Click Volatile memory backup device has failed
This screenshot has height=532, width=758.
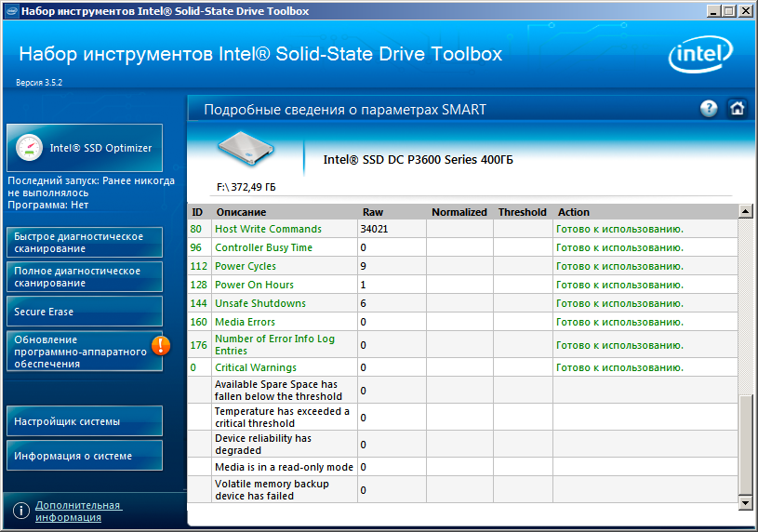tap(272, 490)
